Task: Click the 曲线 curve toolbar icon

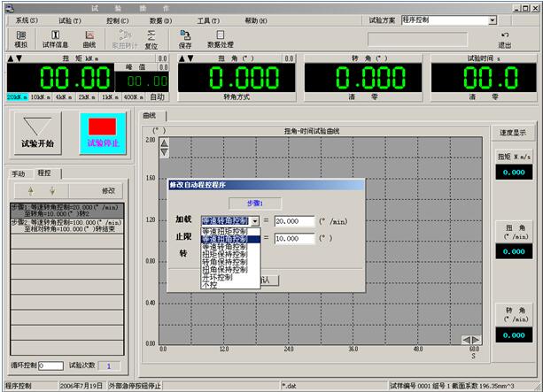Action: coord(89,38)
